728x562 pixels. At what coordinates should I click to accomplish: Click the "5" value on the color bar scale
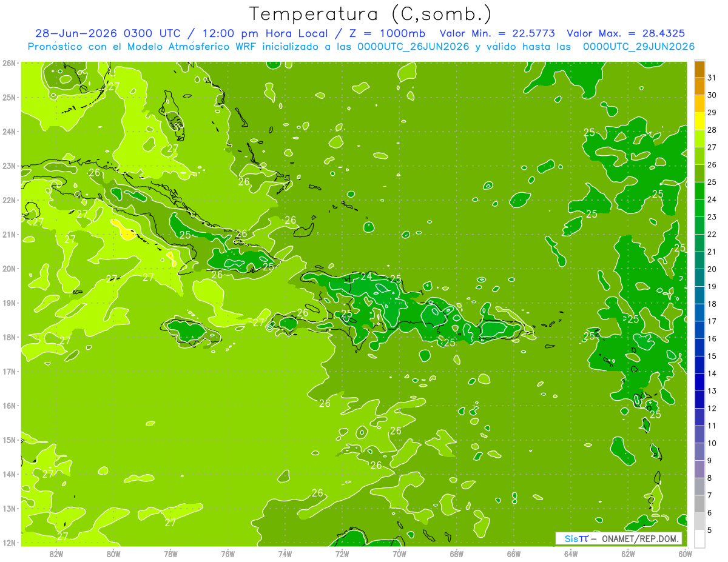pos(710,530)
